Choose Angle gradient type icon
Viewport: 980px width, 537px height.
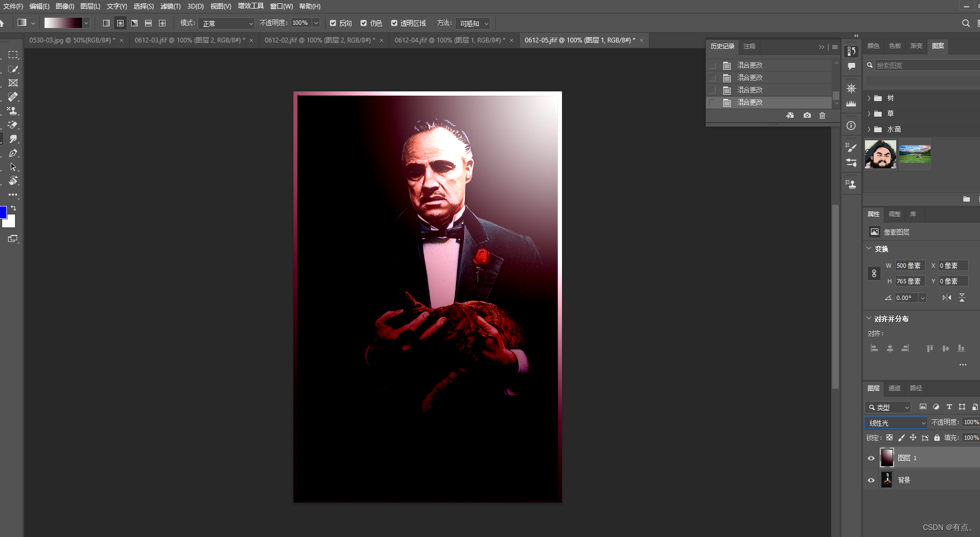(x=134, y=23)
